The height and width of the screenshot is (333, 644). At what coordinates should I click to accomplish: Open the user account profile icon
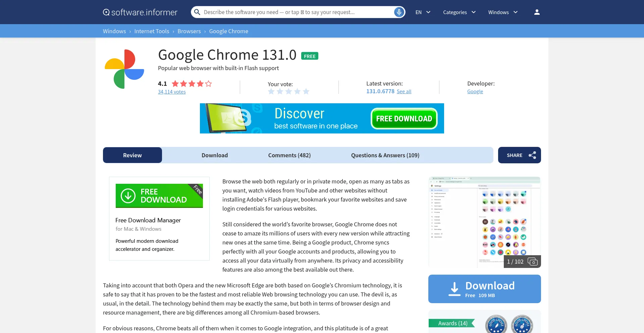(537, 12)
